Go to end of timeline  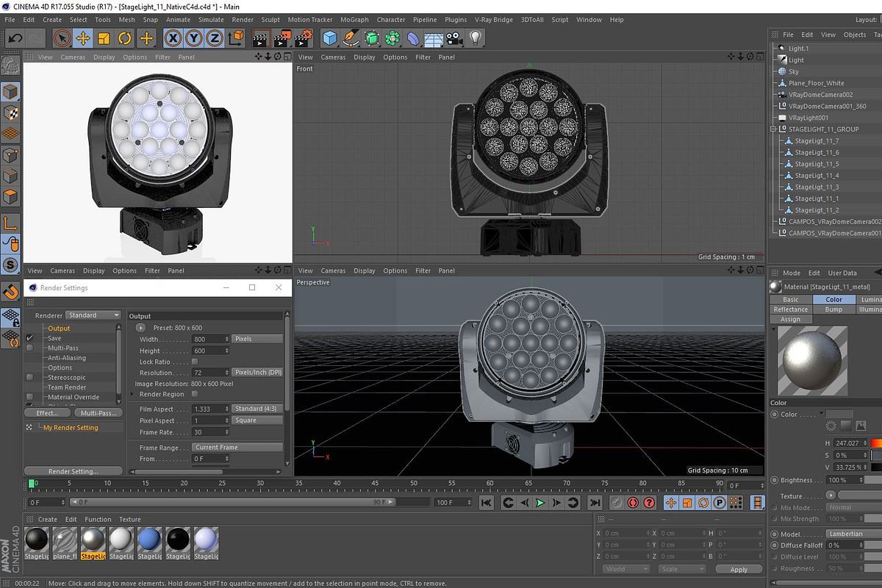point(595,503)
